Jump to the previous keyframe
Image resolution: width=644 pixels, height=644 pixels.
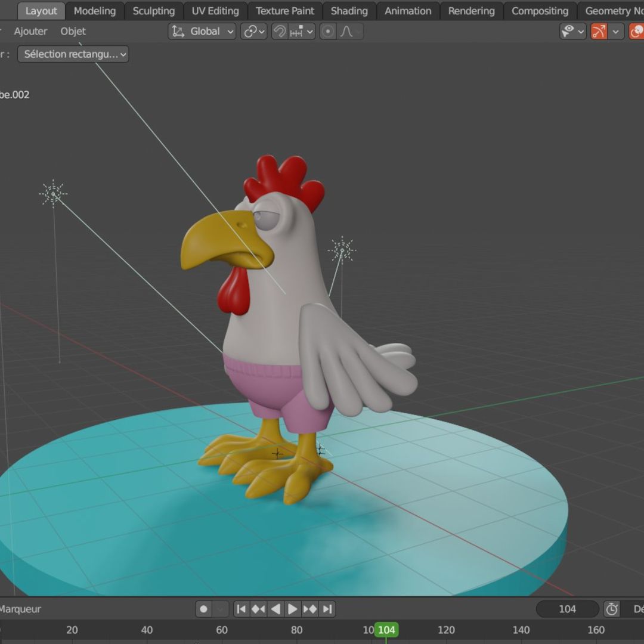[x=258, y=609]
